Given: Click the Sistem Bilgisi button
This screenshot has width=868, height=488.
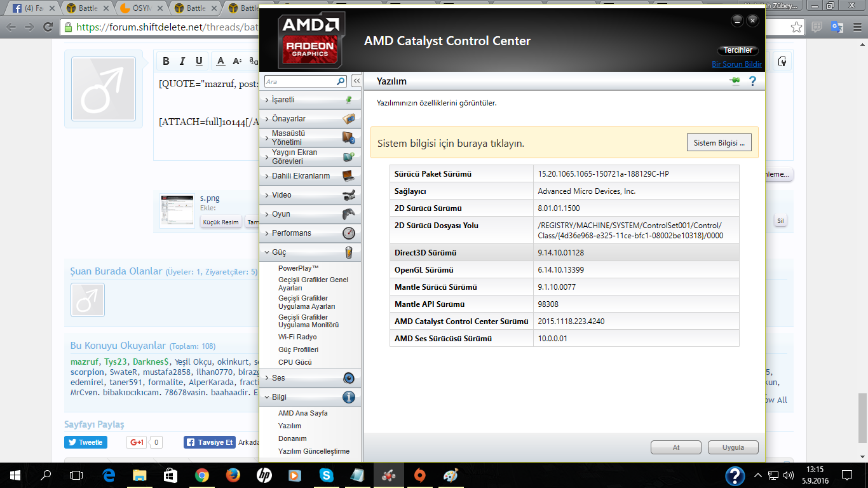Looking at the screenshot, I should (x=719, y=143).
